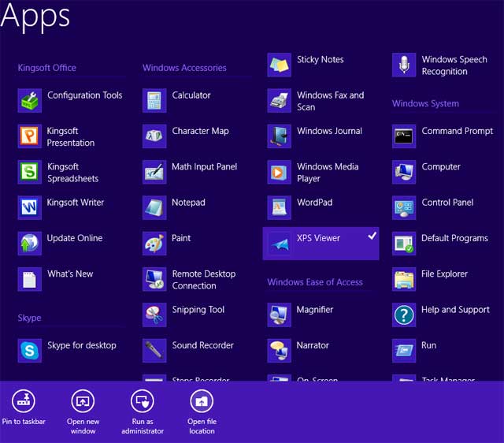Screen dimensions: 504x443
Task: Open the Calculator icon
Action: point(154,100)
